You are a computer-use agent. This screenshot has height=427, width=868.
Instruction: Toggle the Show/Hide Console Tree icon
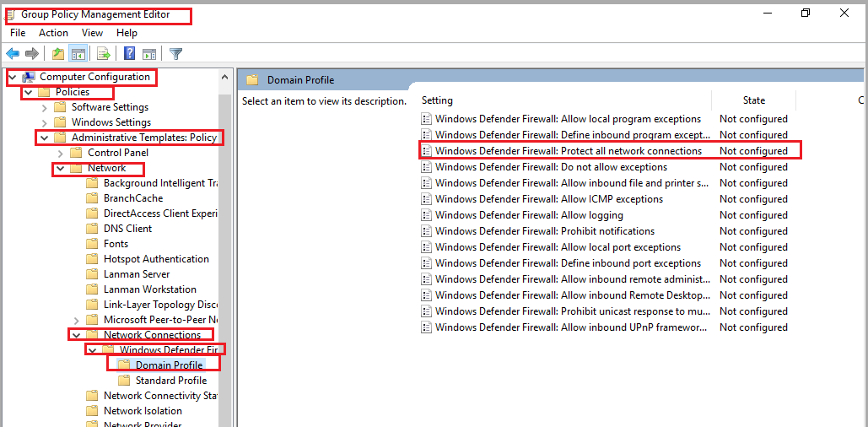pos(78,54)
